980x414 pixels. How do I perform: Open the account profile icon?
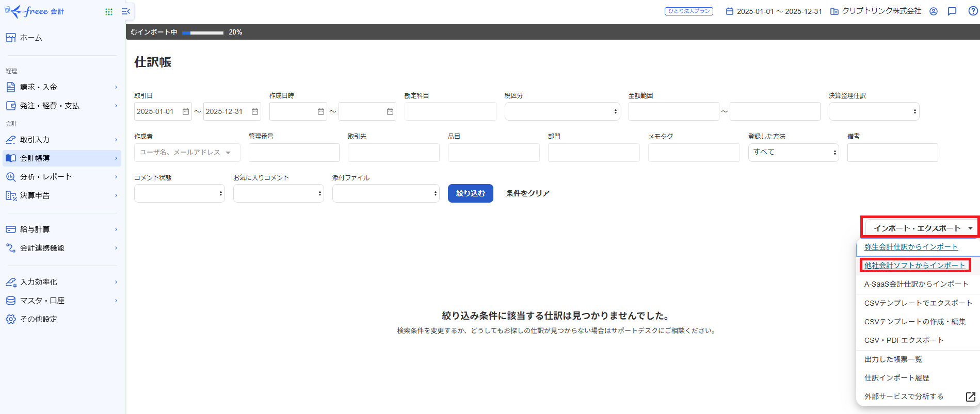coord(934,11)
